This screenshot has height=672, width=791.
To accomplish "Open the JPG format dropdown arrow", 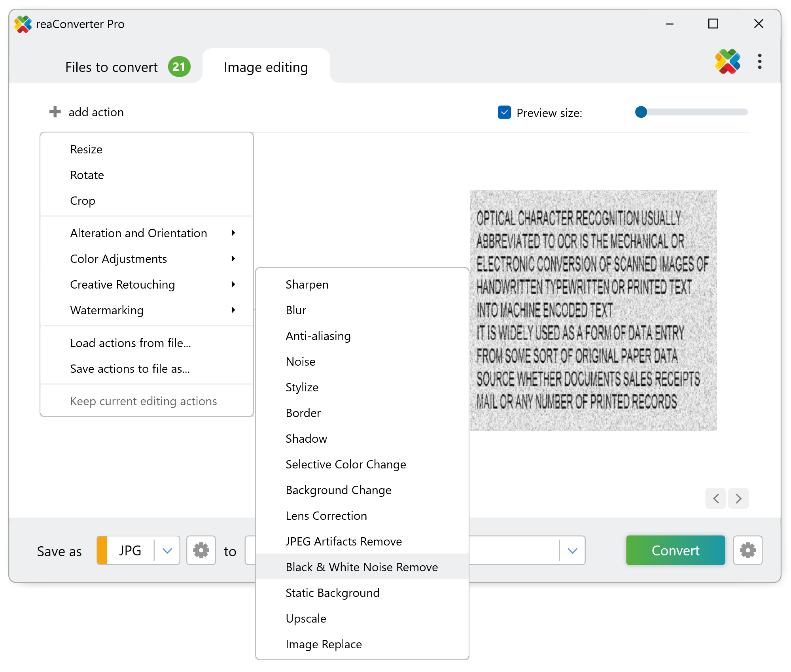I will click(167, 551).
